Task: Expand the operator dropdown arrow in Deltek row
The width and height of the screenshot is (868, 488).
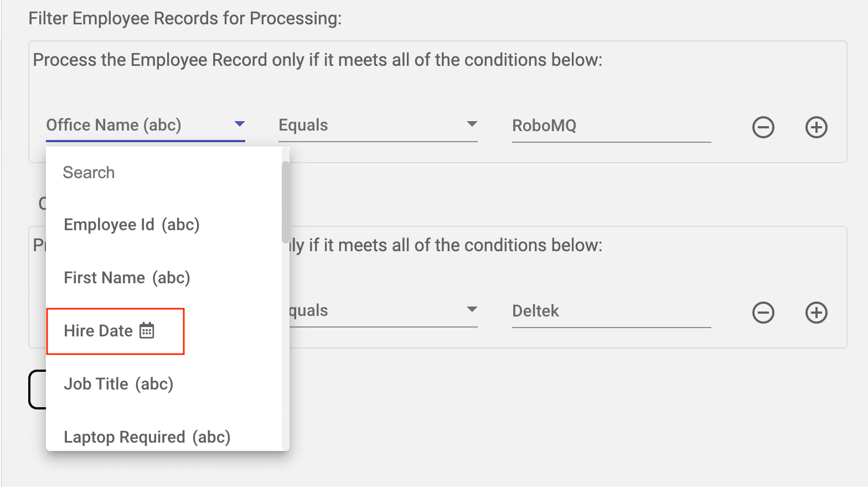Action: (472, 309)
